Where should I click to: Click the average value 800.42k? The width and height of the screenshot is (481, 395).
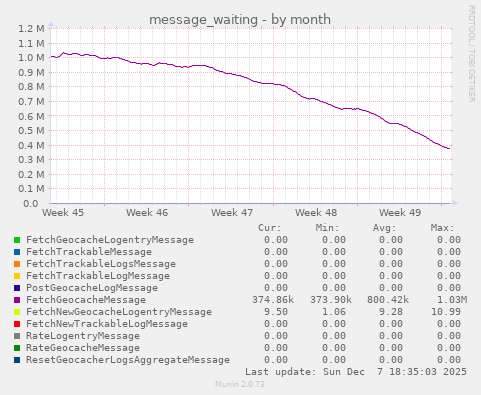(x=388, y=300)
